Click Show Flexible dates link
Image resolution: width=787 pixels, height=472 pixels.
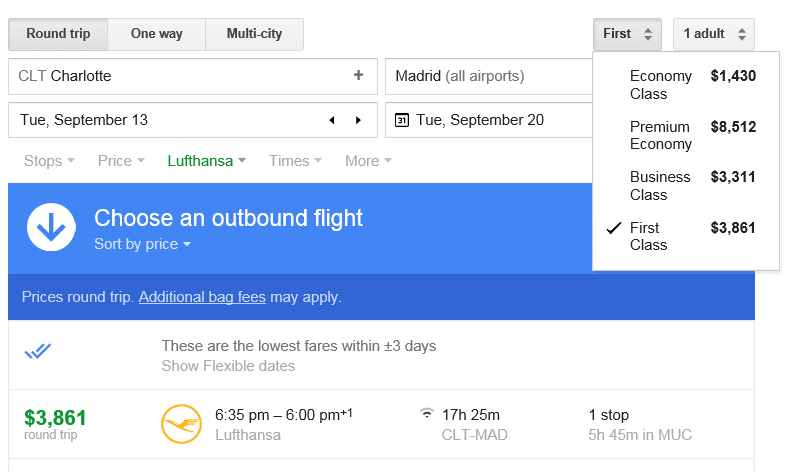pos(228,366)
